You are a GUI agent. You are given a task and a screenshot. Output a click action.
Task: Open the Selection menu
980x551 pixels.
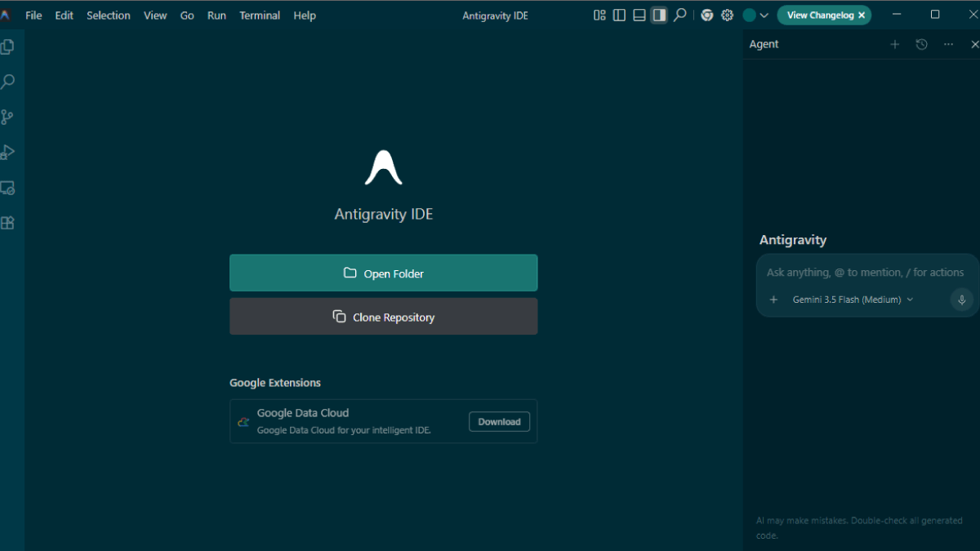click(109, 16)
